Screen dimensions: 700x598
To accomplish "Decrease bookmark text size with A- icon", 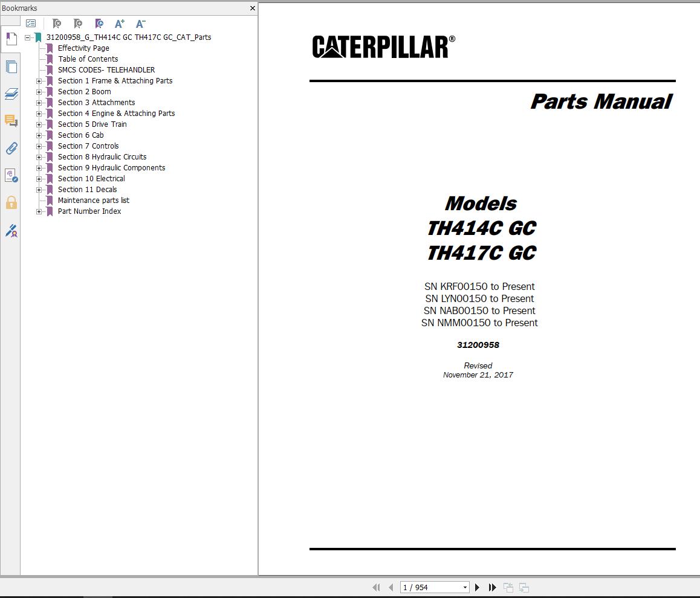I will click(x=141, y=23).
